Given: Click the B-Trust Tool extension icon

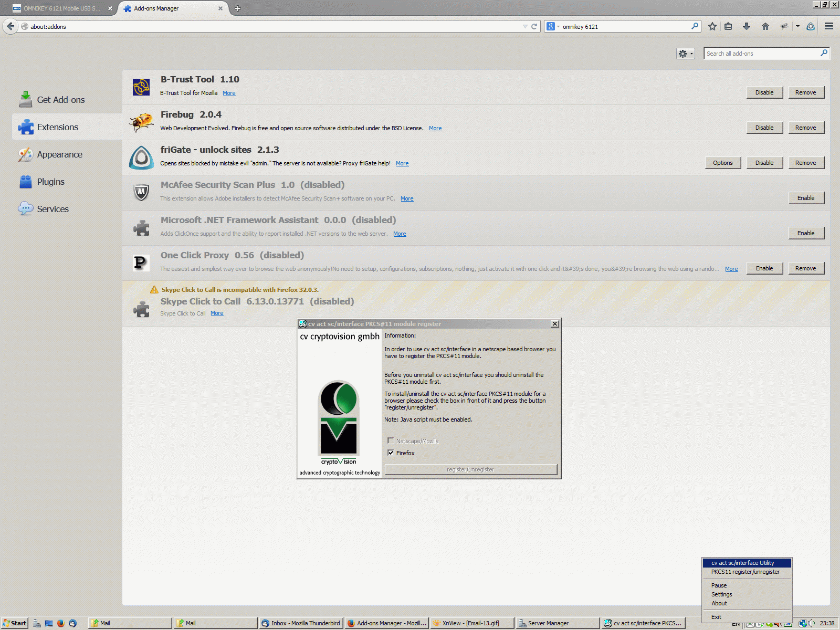Looking at the screenshot, I should coord(141,87).
